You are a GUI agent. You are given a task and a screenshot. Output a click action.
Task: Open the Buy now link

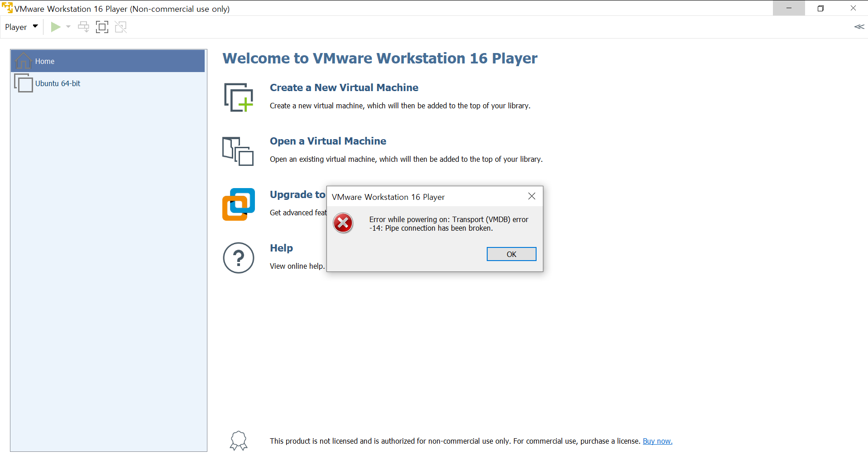657,441
